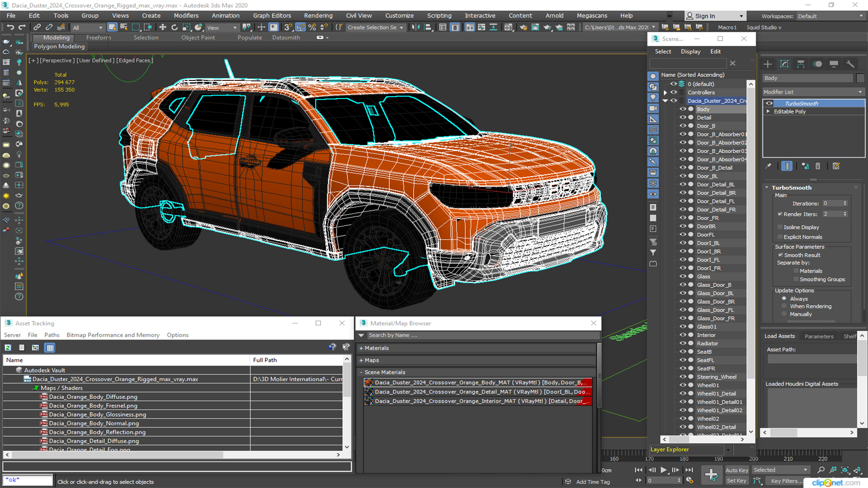Toggle TurboSmooth modifier eye icon

pos(769,103)
